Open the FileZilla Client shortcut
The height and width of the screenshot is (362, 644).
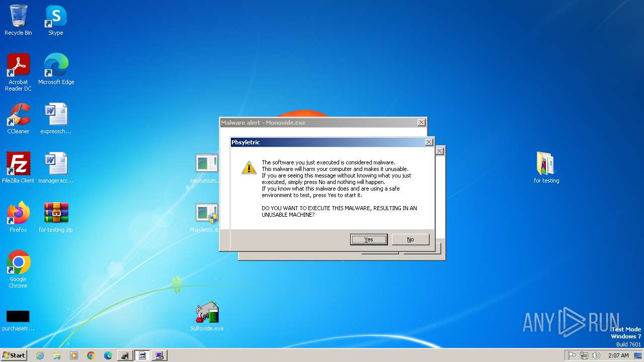click(x=18, y=168)
